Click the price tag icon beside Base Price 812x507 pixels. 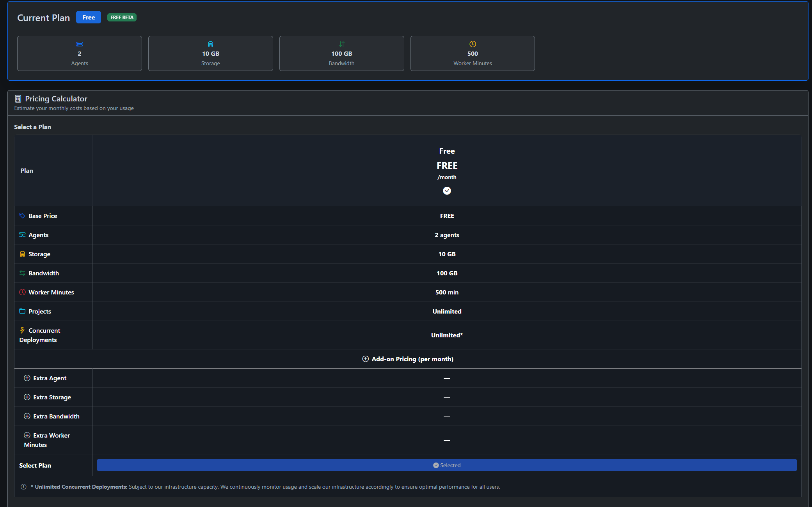[23, 215]
